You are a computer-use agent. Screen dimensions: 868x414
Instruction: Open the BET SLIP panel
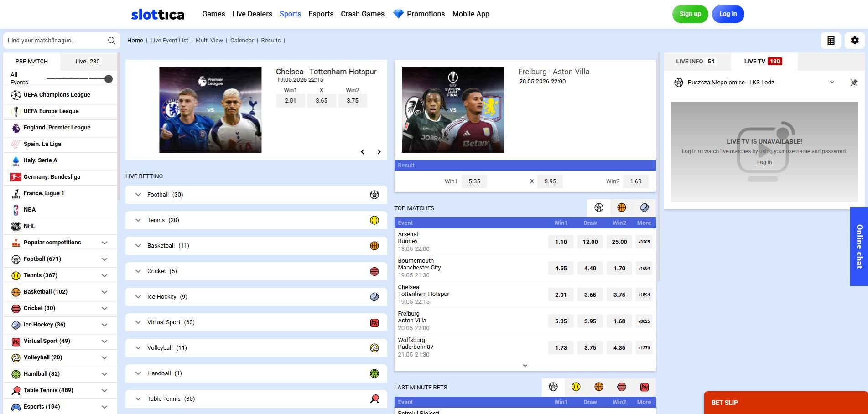(x=786, y=403)
